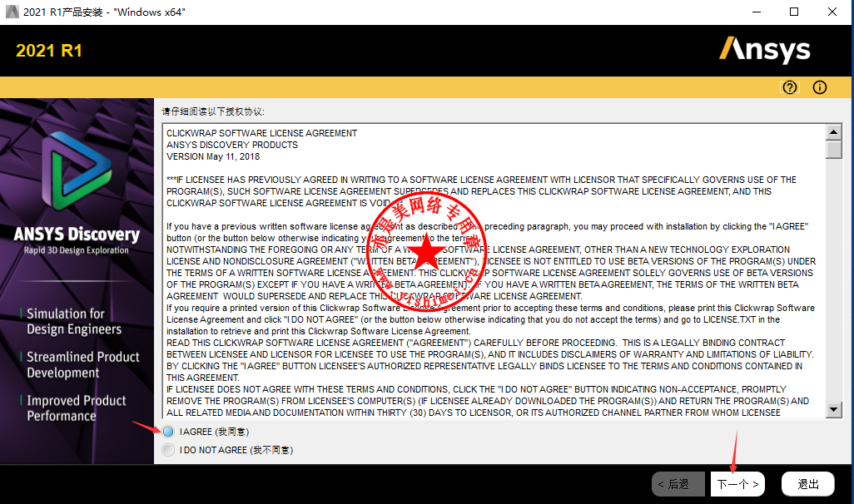Maximize the installer window
Viewport: 854px width, 504px height.
click(794, 12)
